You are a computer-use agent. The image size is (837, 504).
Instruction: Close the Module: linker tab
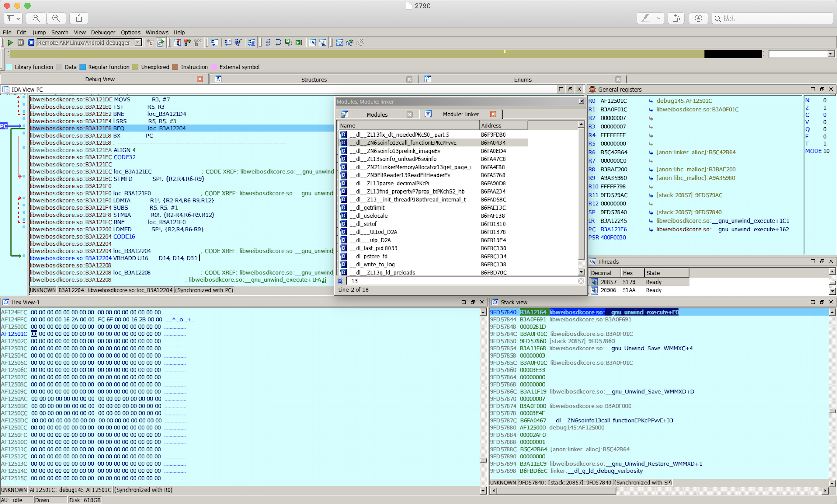coord(493,114)
